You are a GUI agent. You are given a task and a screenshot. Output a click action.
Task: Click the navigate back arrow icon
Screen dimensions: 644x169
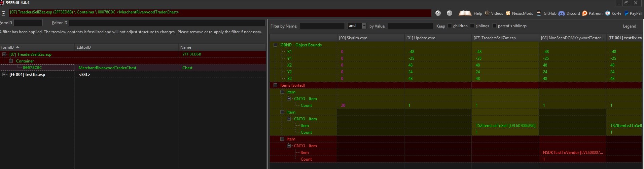[x=438, y=13]
